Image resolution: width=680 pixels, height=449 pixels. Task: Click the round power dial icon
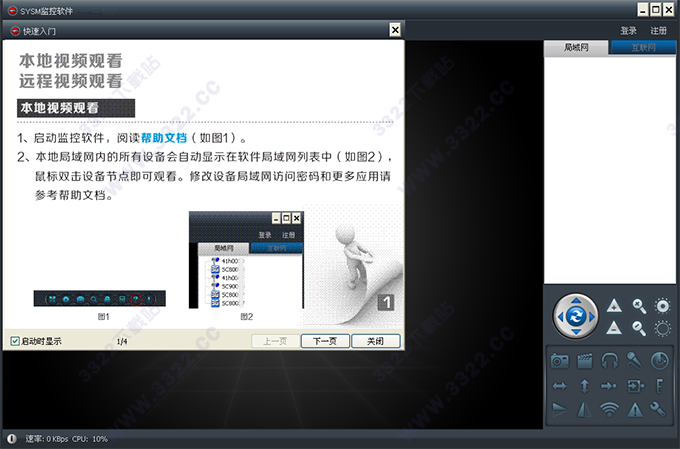660,361
